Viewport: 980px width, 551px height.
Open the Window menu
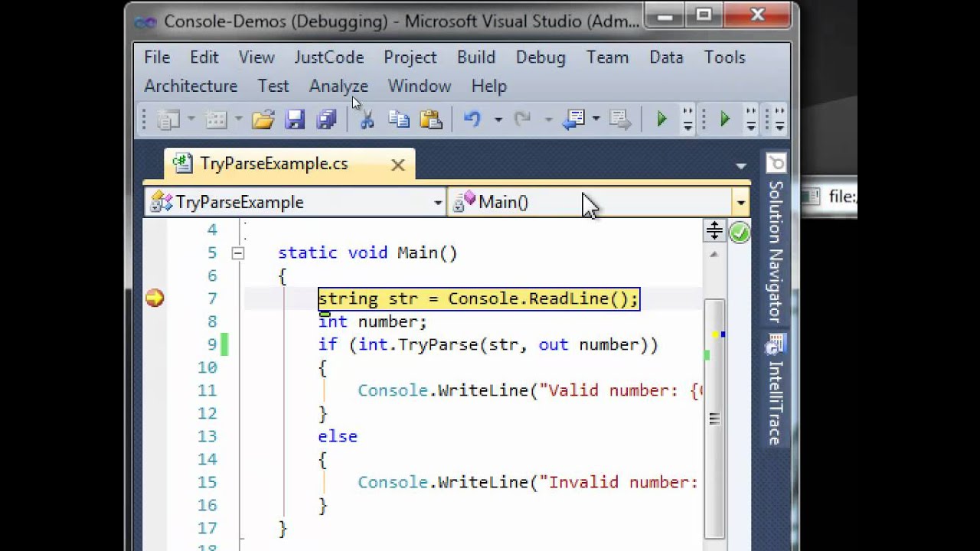420,86
